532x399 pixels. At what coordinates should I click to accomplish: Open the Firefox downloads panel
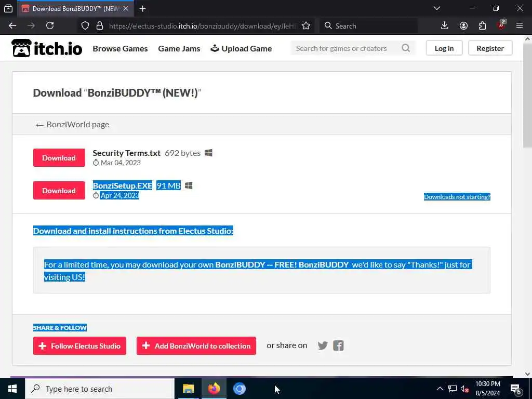(x=445, y=26)
